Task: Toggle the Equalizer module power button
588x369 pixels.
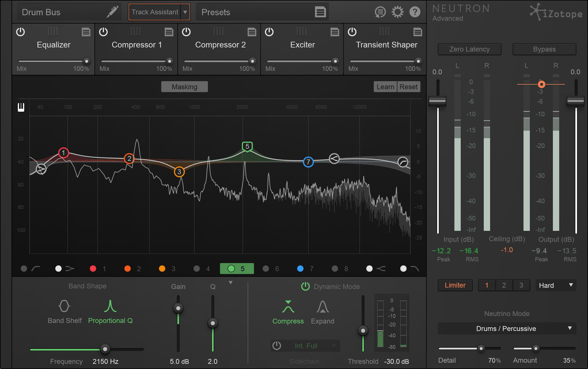Action: [21, 32]
